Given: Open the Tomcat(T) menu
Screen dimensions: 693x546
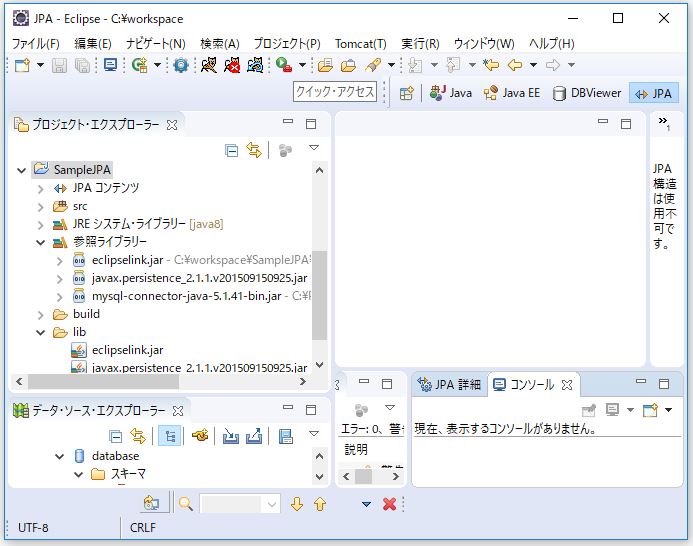Looking at the screenshot, I should pos(360,44).
